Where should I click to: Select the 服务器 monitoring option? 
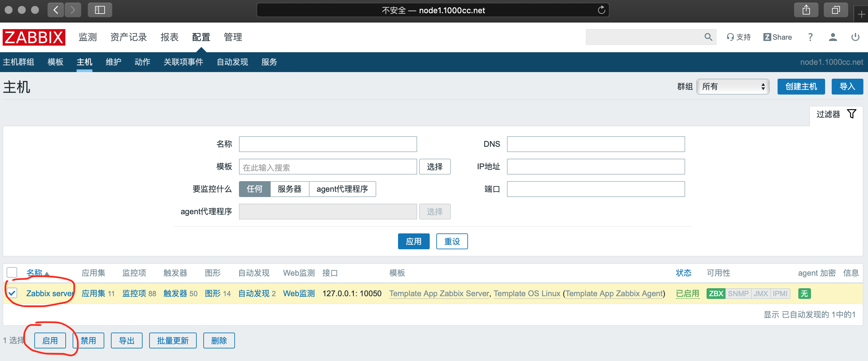[x=289, y=189]
